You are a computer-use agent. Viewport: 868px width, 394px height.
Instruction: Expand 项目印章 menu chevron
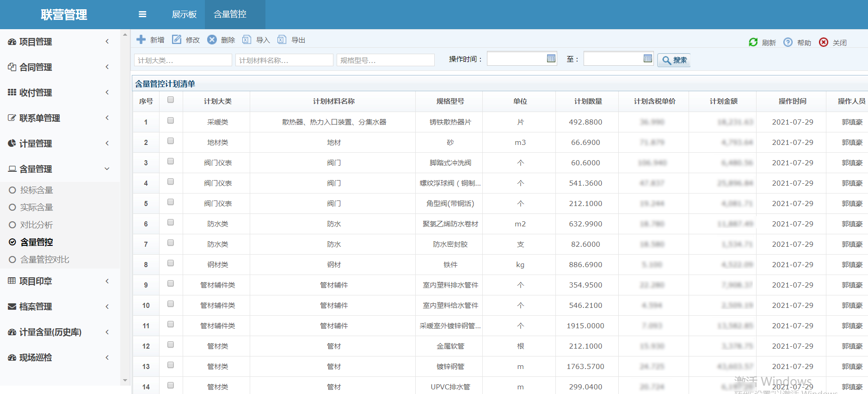coord(107,281)
